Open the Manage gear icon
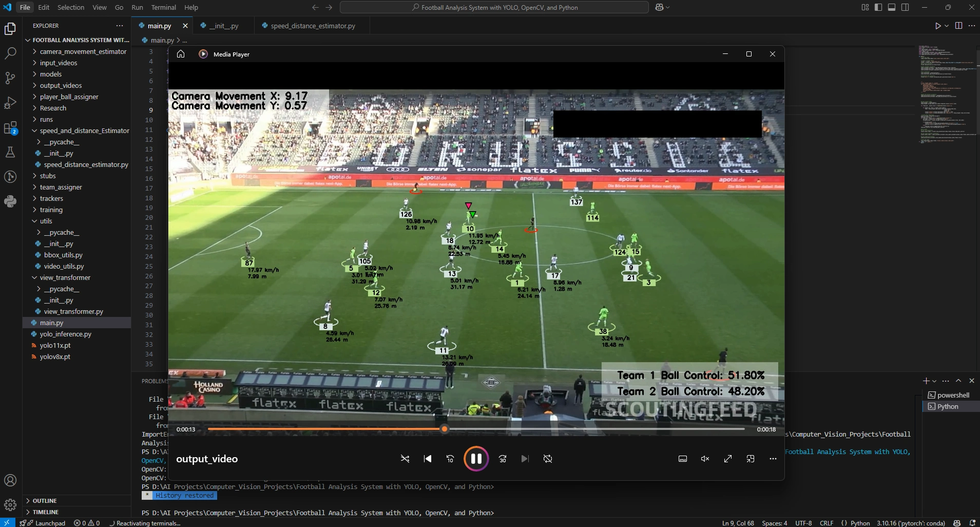This screenshot has width=980, height=527. [x=10, y=505]
